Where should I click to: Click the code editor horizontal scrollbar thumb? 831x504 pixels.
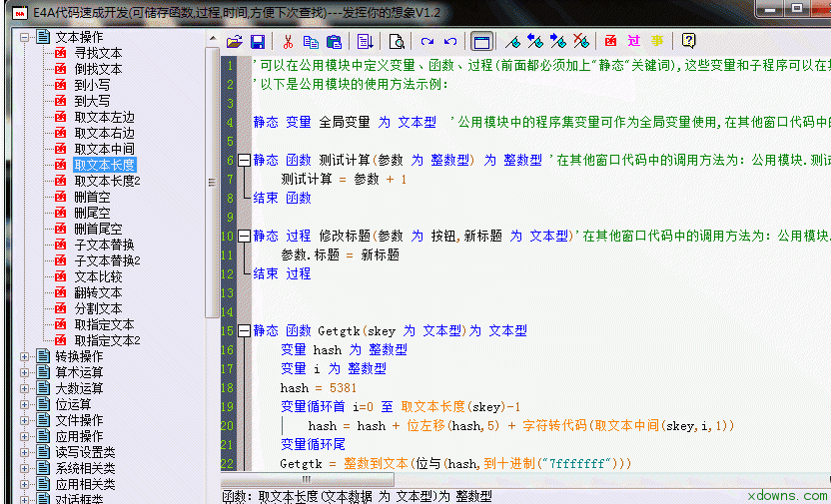point(308,480)
